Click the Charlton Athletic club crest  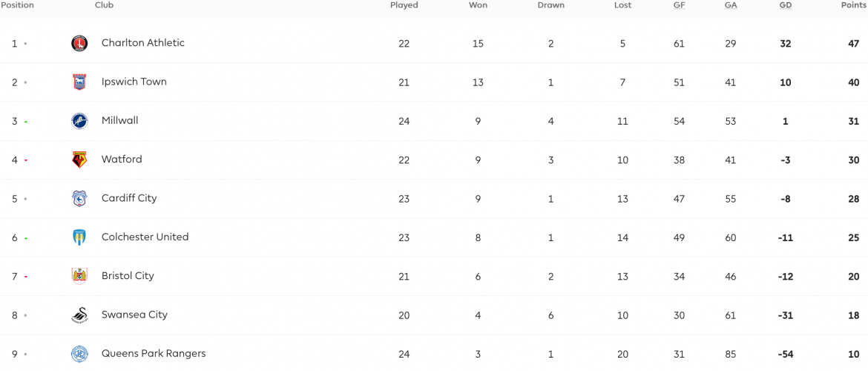point(79,43)
